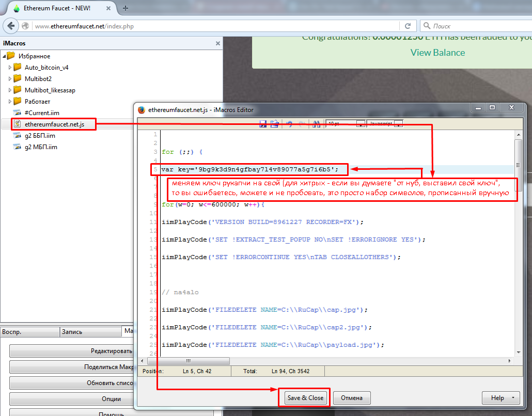Click the Firefox icon in editor title bar
Screen dimensions: 532x416
coord(142,110)
